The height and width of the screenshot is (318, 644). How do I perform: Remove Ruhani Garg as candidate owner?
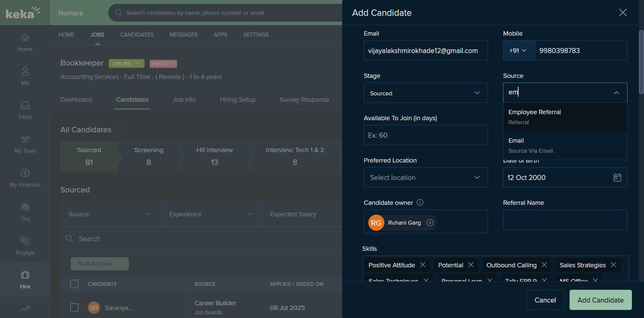(430, 223)
